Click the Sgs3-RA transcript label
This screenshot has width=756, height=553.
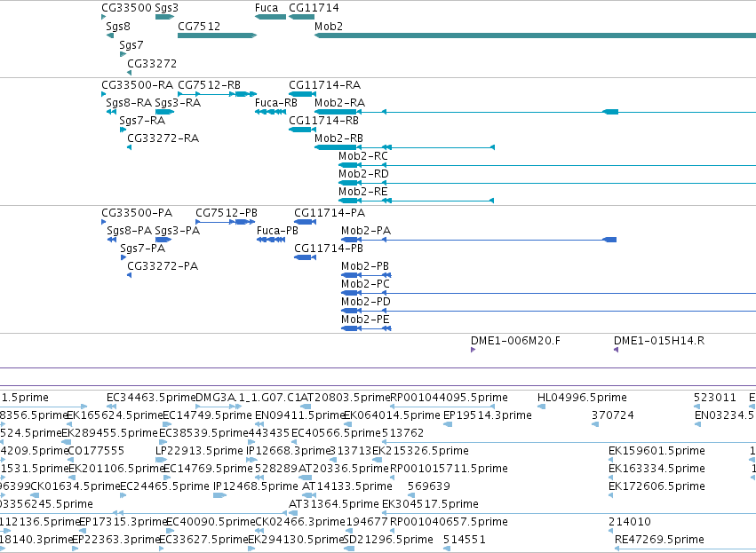pos(178,103)
